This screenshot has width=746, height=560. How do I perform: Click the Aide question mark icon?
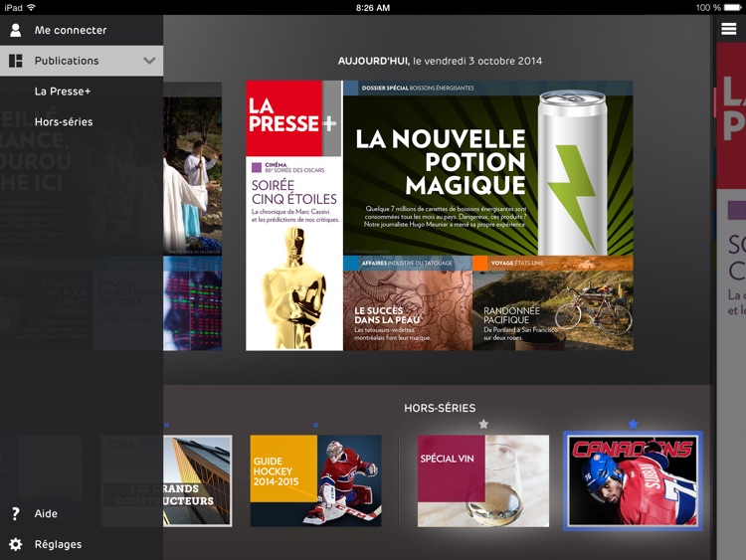click(x=15, y=513)
